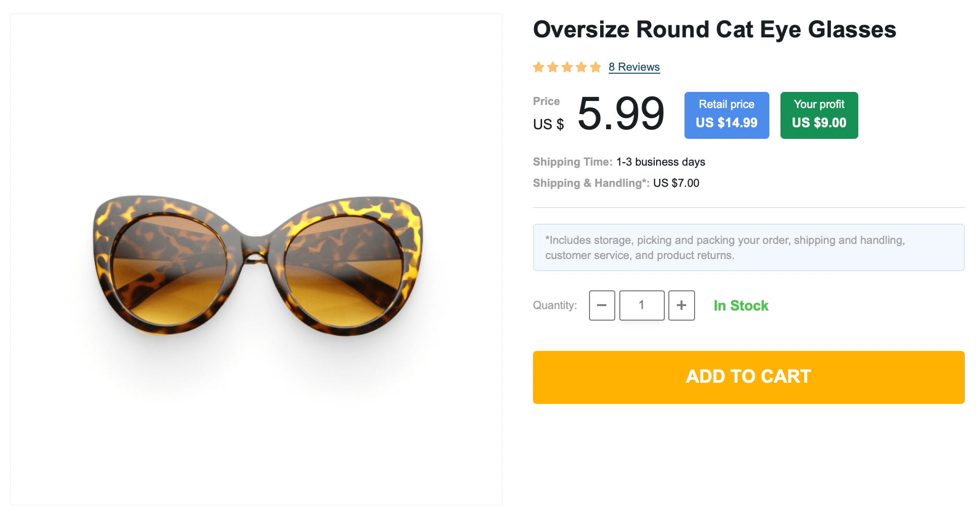Click the Oversize Round Cat Eye Glasses title

point(714,29)
